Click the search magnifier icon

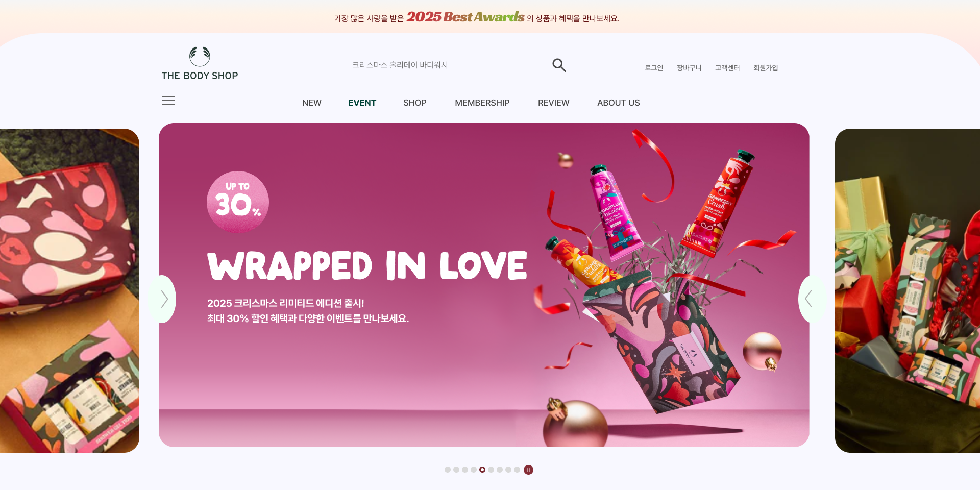point(559,65)
